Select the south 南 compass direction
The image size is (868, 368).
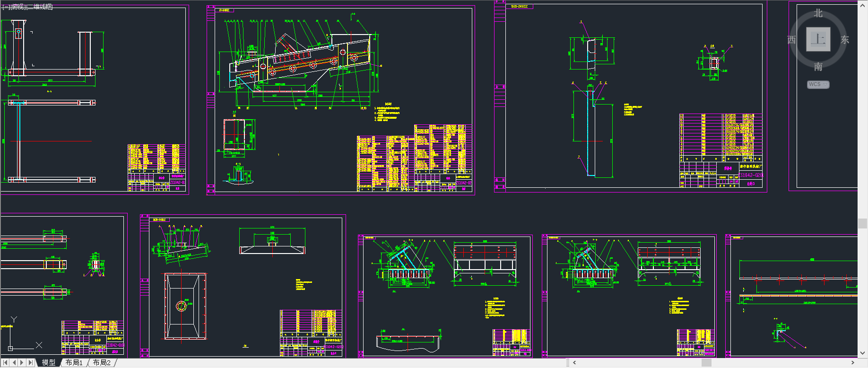click(x=818, y=67)
